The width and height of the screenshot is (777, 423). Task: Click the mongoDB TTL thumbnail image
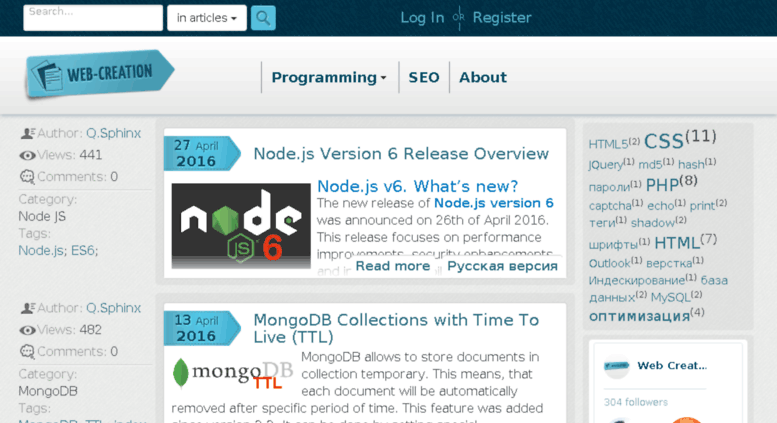232,373
